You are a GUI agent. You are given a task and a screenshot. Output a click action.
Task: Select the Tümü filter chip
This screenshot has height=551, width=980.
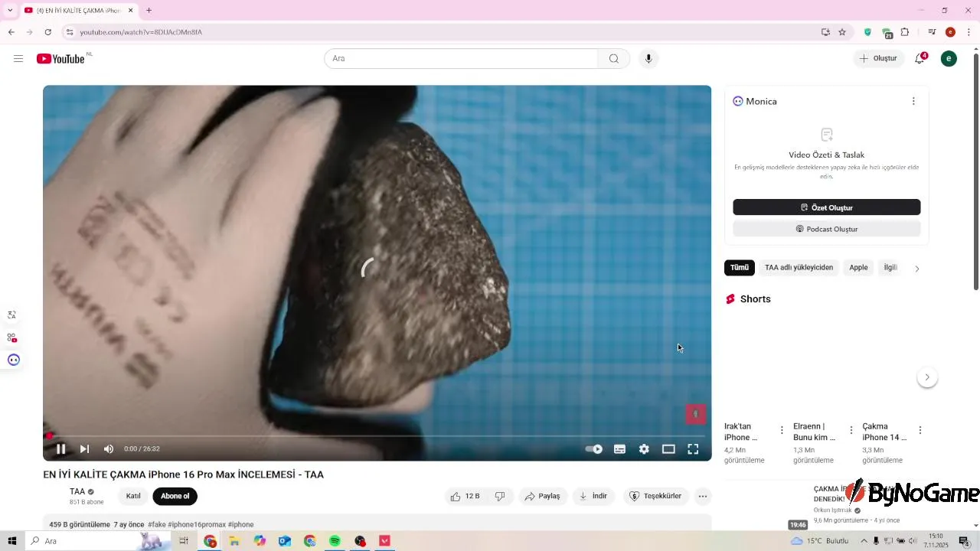[x=740, y=268]
